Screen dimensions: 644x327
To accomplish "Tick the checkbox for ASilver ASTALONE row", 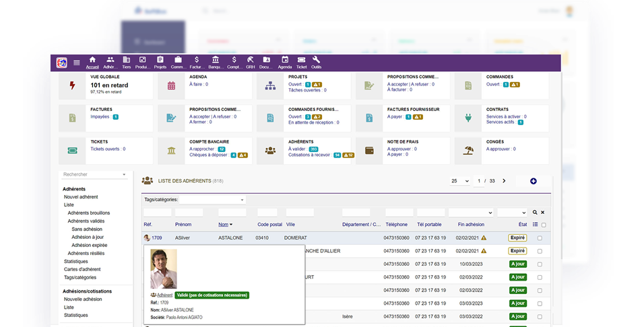I will tap(540, 238).
